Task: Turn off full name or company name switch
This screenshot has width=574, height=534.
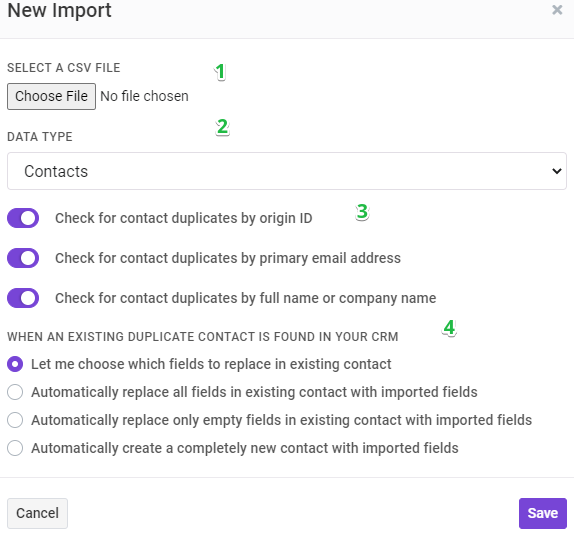Action: (23, 298)
